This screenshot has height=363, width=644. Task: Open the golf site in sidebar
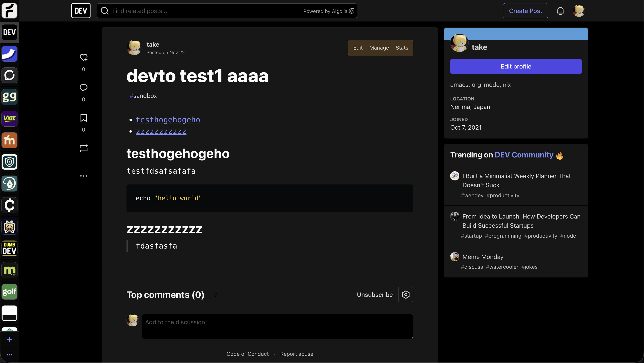pyautogui.click(x=10, y=292)
